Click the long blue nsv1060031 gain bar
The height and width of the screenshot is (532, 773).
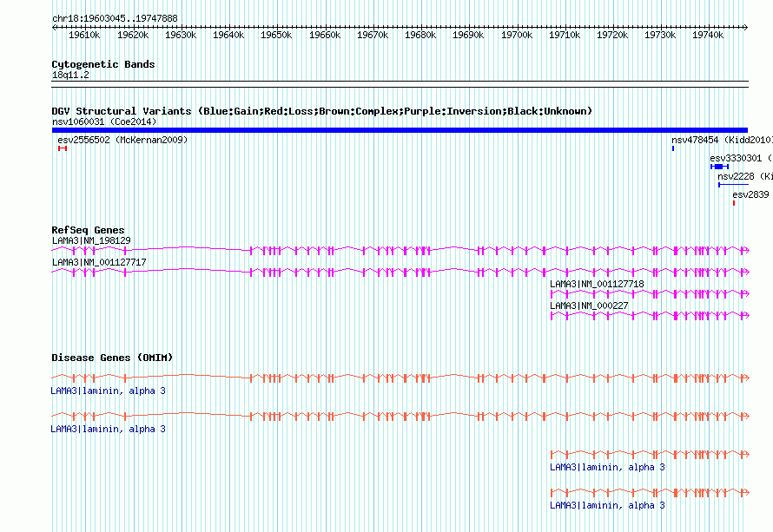tap(400, 130)
